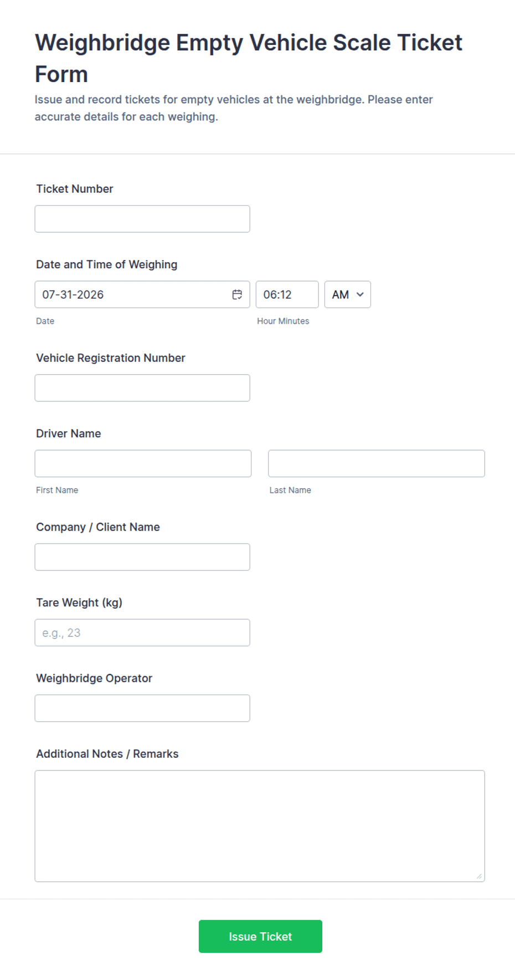Click the AM/PM chevron arrow
The width and height of the screenshot is (515, 980).
360,294
